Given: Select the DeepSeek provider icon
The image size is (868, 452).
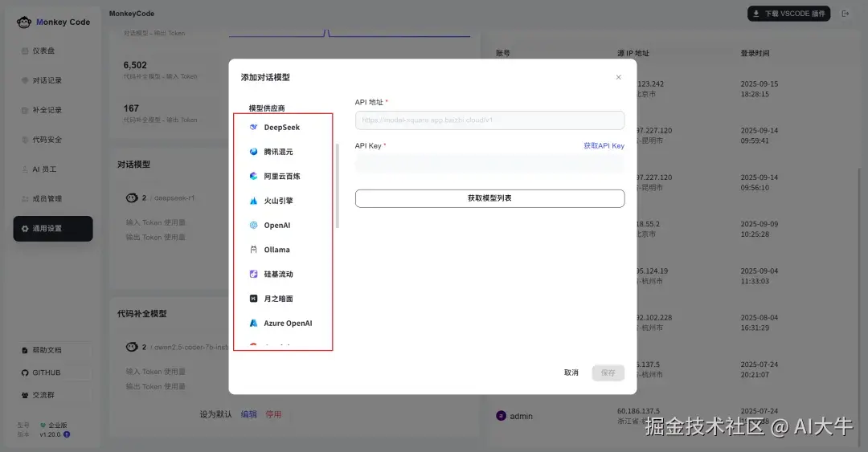Looking at the screenshot, I should point(253,127).
